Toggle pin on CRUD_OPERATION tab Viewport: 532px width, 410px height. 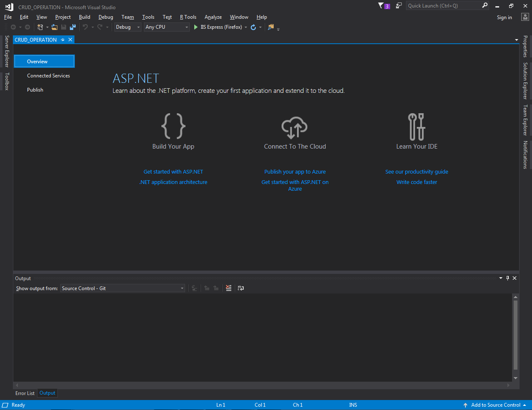click(x=63, y=40)
